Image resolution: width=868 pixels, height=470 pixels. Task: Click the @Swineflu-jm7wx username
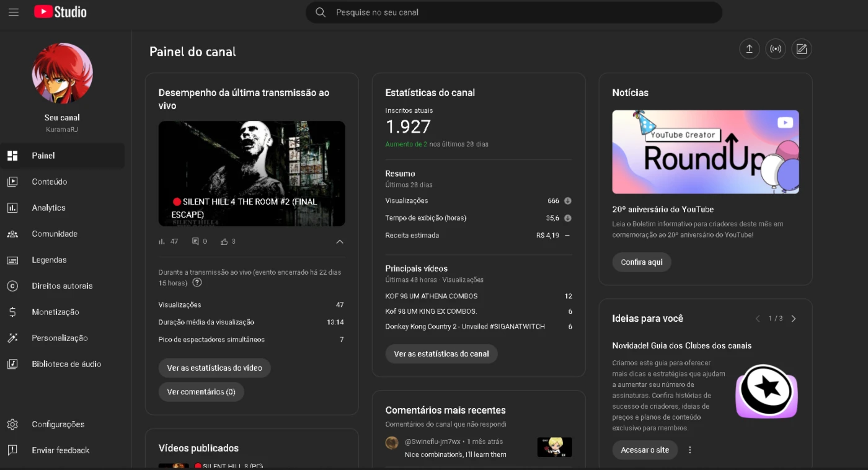pos(433,442)
